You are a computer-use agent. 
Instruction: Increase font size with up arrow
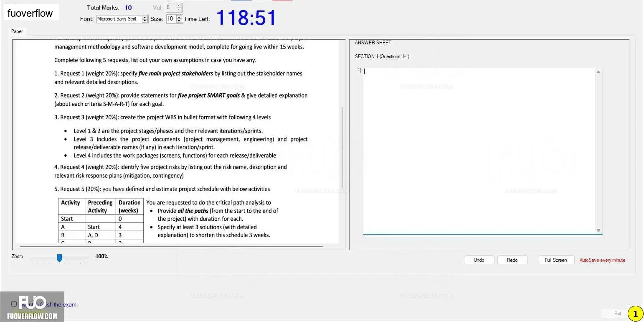[179, 17]
